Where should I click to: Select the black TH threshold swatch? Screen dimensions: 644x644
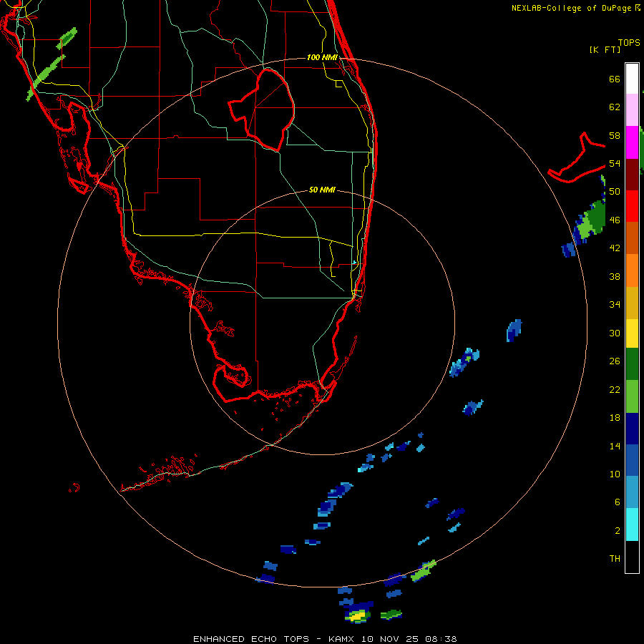(x=632, y=557)
